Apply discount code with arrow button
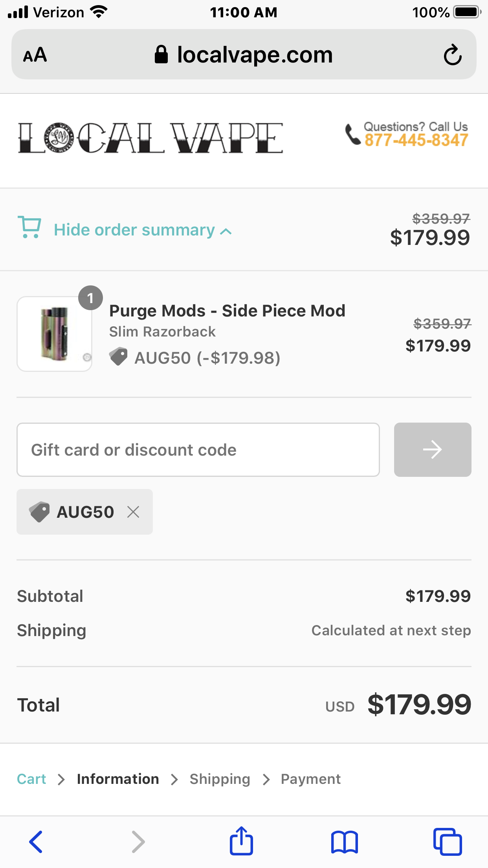488x868 pixels. pos(432,450)
